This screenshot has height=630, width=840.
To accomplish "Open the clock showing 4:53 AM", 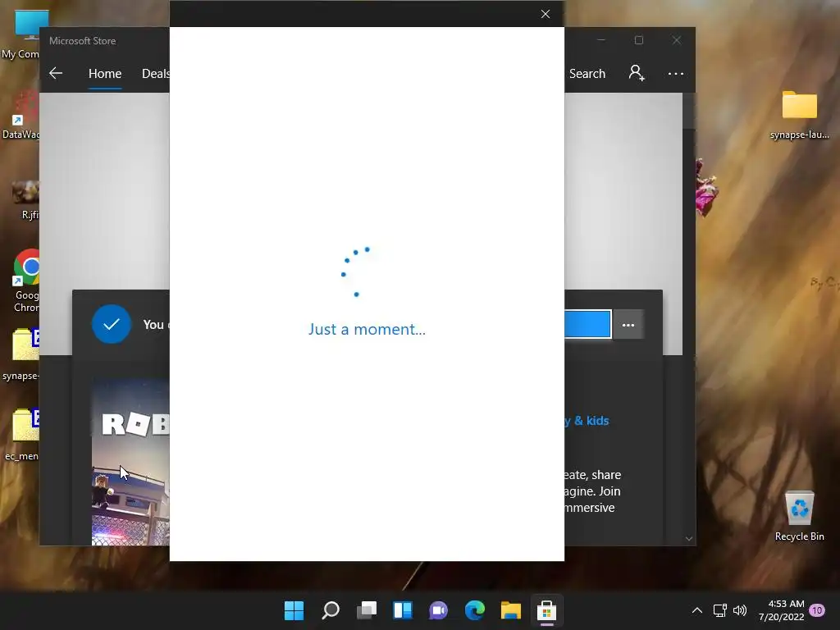I will [781, 610].
